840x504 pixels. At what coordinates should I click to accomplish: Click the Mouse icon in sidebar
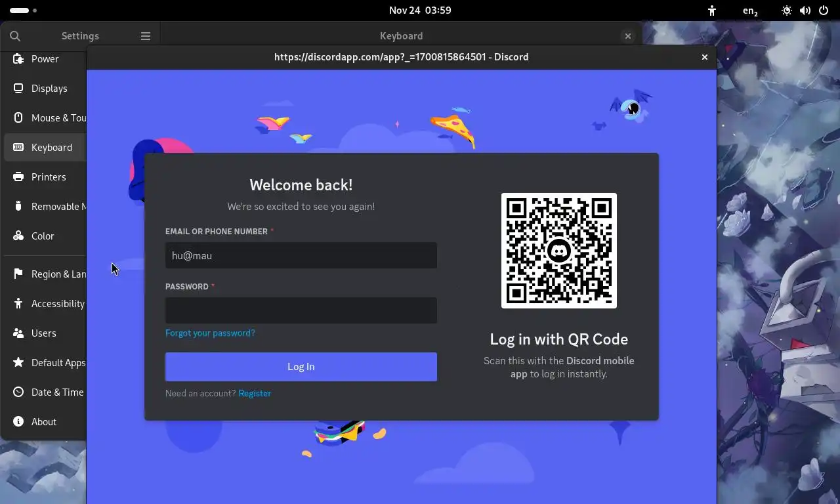pyautogui.click(x=18, y=118)
